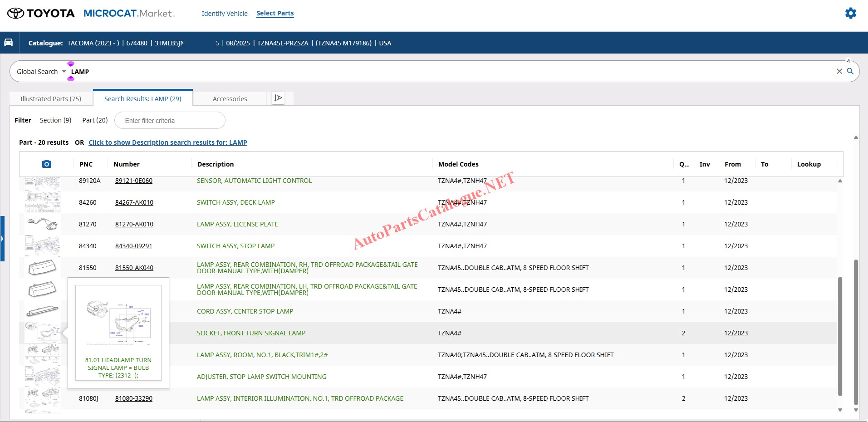868x422 pixels.
Task: Select the Section (9) filter
Action: click(55, 120)
